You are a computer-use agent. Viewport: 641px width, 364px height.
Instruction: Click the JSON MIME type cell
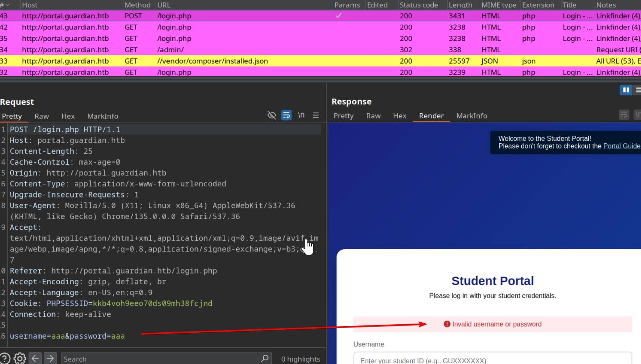coord(489,61)
